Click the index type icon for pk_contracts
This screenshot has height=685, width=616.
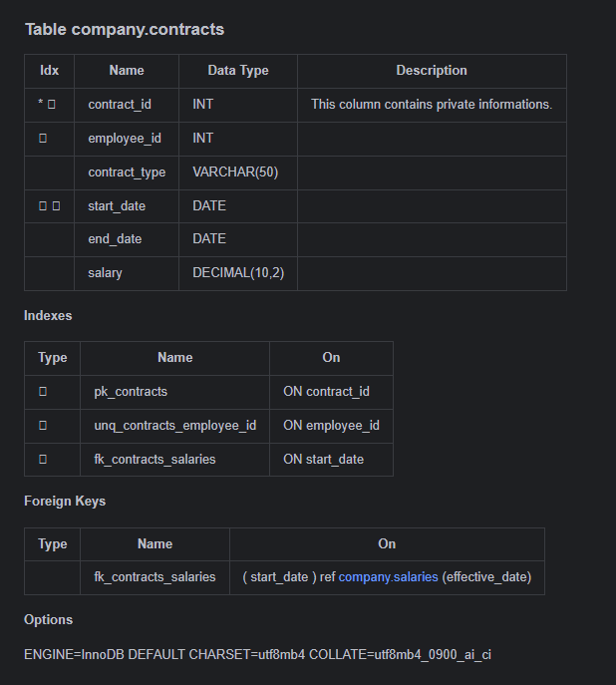click(x=43, y=392)
